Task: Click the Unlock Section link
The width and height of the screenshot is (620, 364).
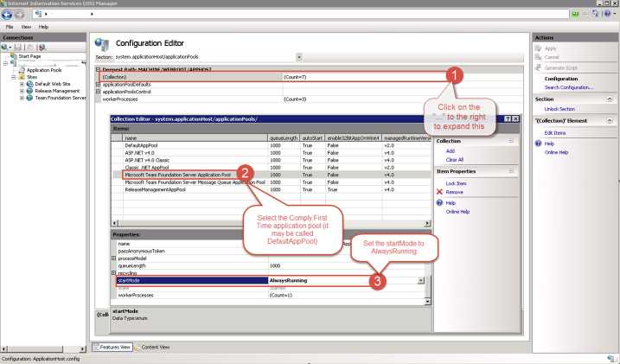Action: click(559, 109)
